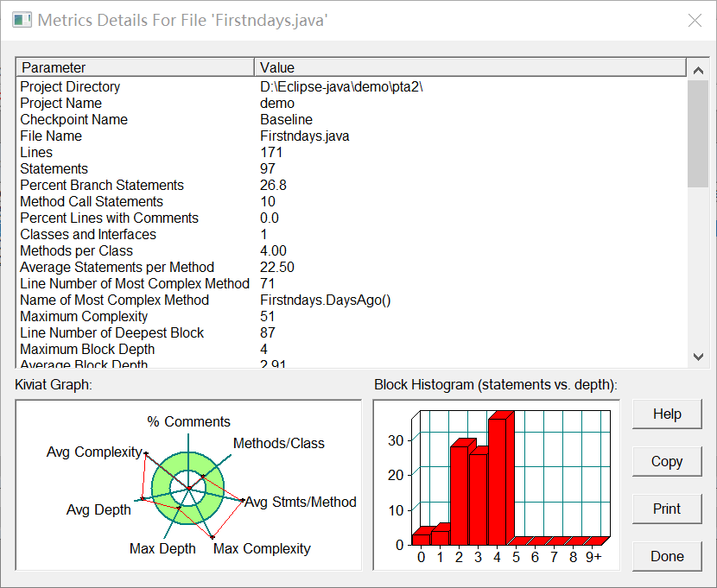717x588 pixels.
Task: Select Line Number of Most Complex Method row
Action: (x=352, y=284)
